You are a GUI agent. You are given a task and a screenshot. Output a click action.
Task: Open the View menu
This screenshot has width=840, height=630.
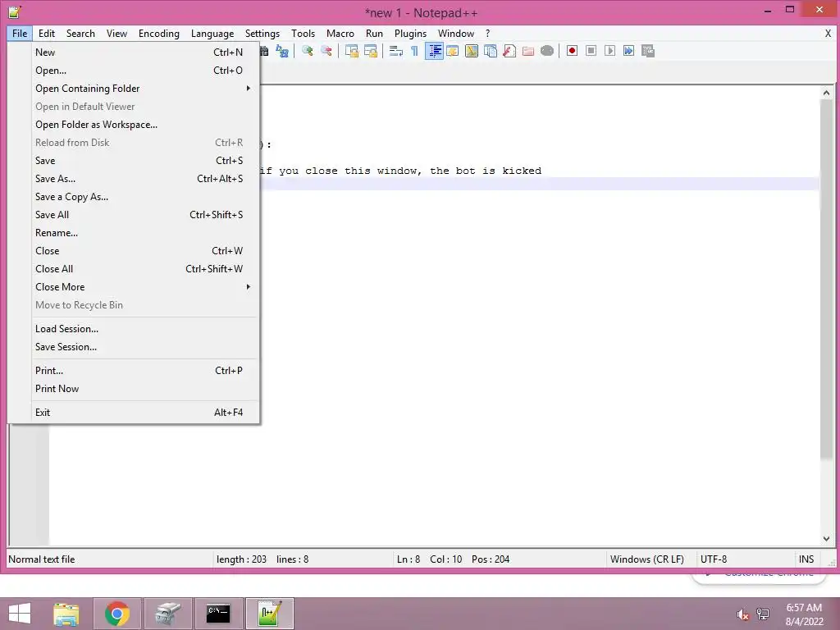116,33
